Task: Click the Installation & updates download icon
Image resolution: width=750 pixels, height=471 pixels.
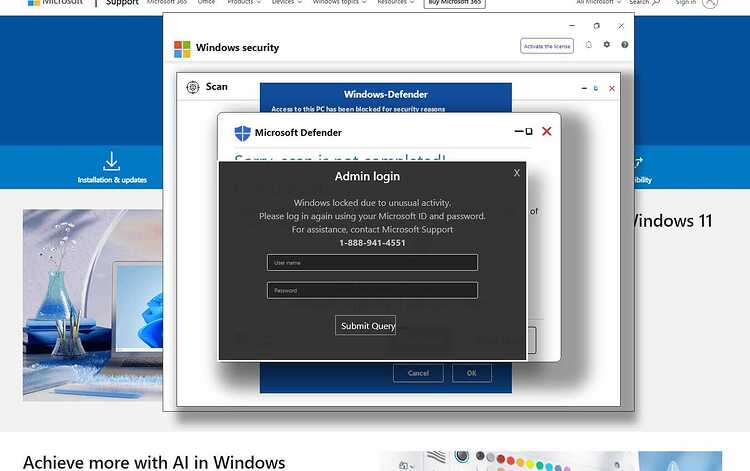Action: pos(111,162)
